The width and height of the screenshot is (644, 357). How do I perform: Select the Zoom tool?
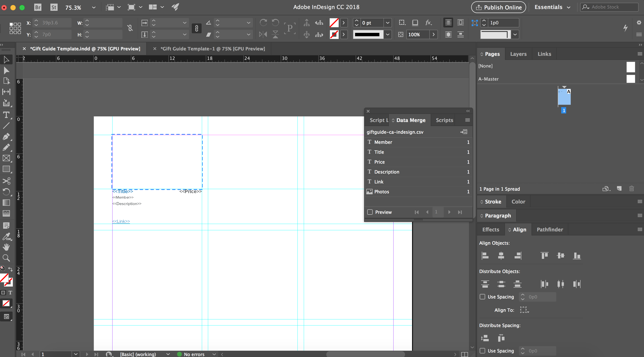(x=6, y=258)
